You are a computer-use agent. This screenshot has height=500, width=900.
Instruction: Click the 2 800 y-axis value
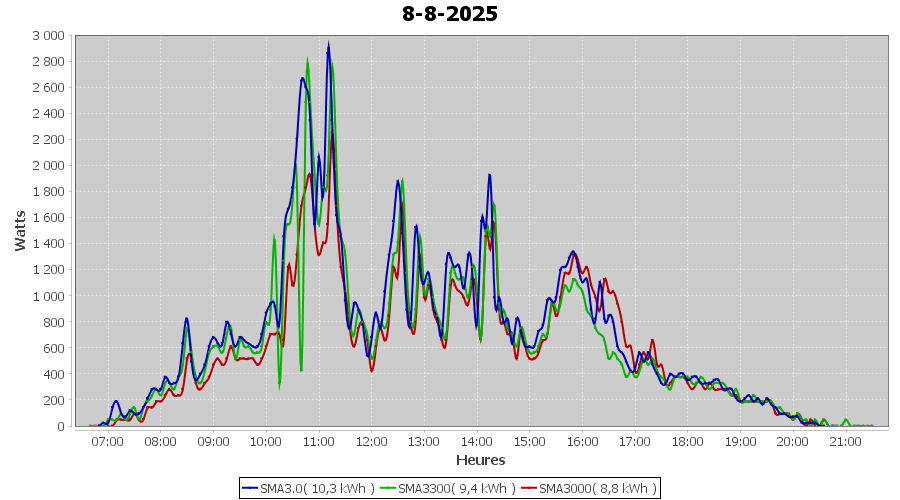(x=49, y=61)
